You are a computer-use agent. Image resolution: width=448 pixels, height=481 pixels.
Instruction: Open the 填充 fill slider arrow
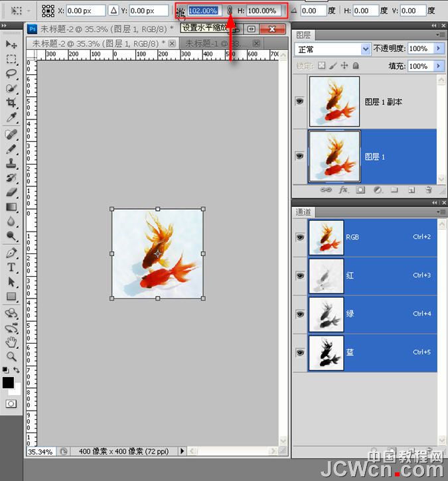point(439,66)
